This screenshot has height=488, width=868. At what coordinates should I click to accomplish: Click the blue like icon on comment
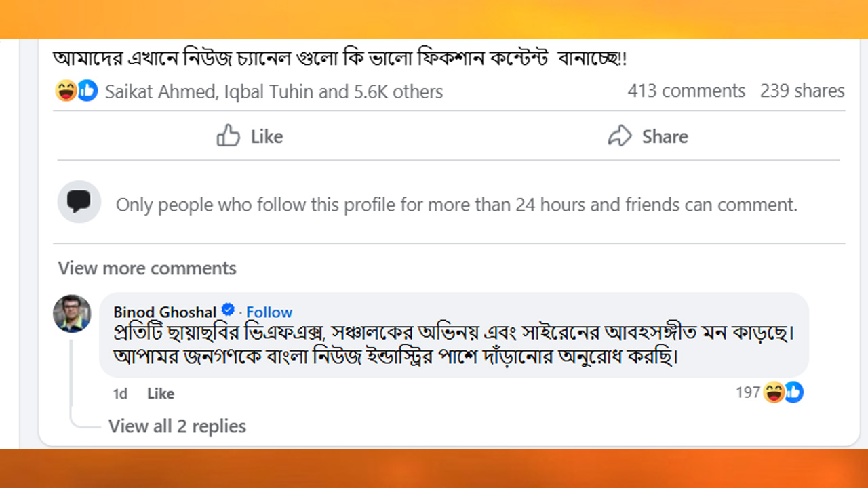pos(793,392)
